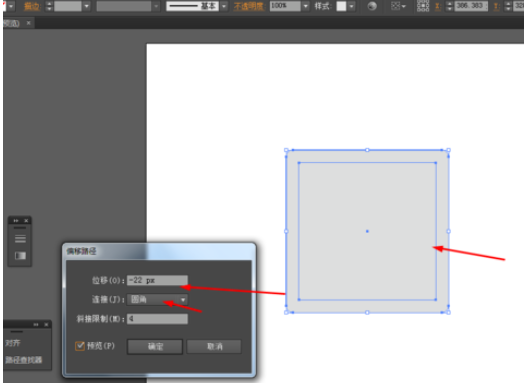Click the 偏移路径 dialog title bar
This screenshot has width=524, height=383.
(x=159, y=251)
